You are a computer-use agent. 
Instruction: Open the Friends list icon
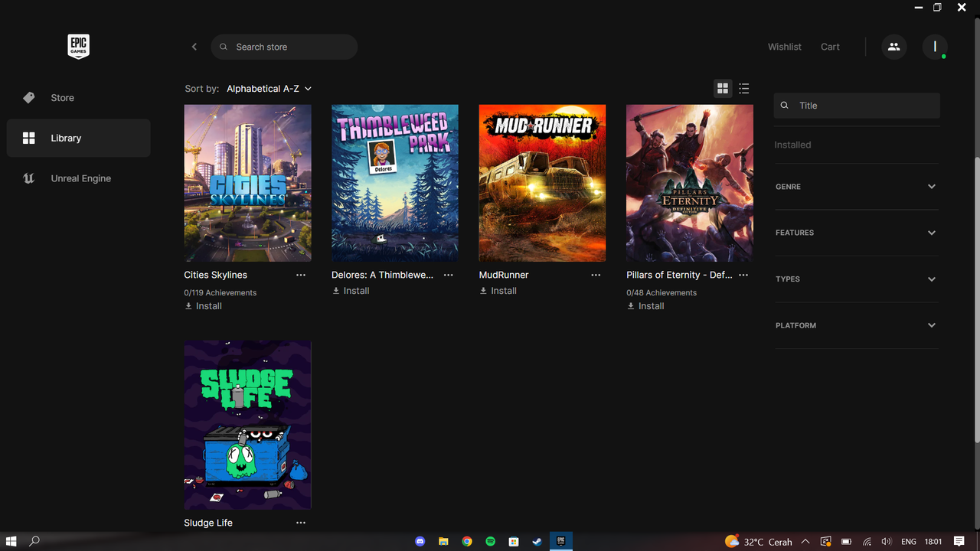[893, 47]
